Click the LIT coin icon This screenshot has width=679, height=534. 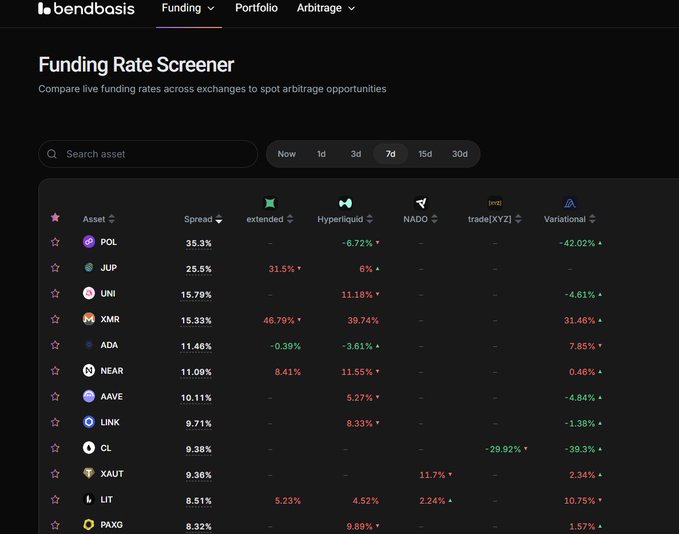pyautogui.click(x=89, y=499)
